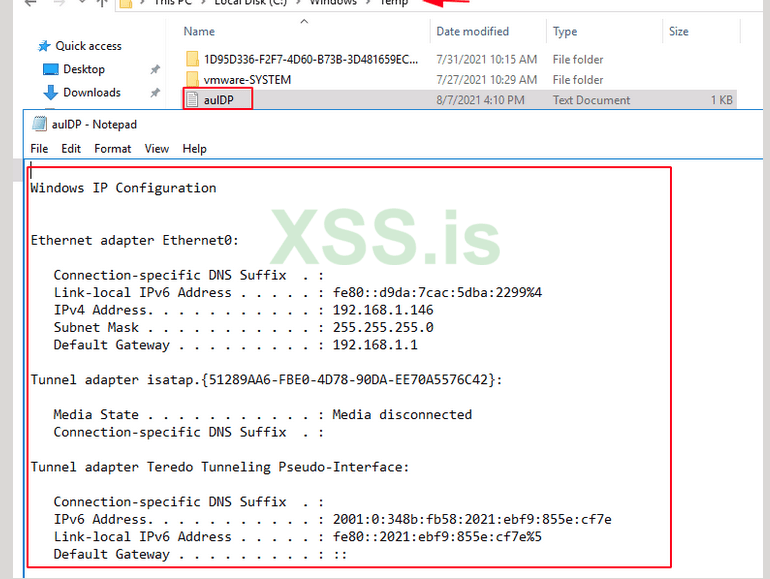This screenshot has height=579, width=770.
Task: Sort by the Type column header
Action: click(x=565, y=31)
